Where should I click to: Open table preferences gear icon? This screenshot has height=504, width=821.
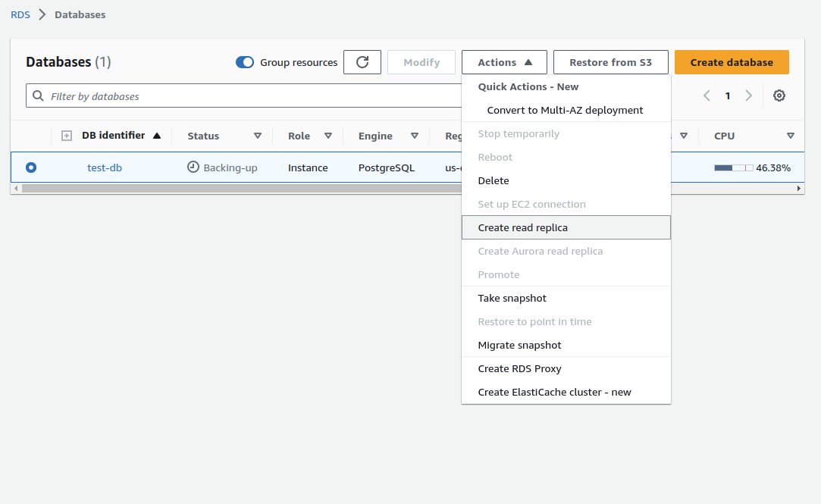pos(779,95)
